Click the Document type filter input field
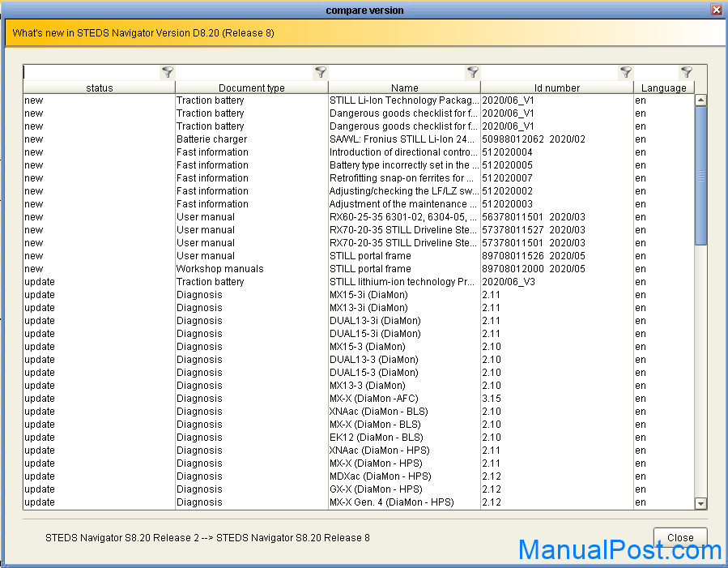 click(x=245, y=72)
